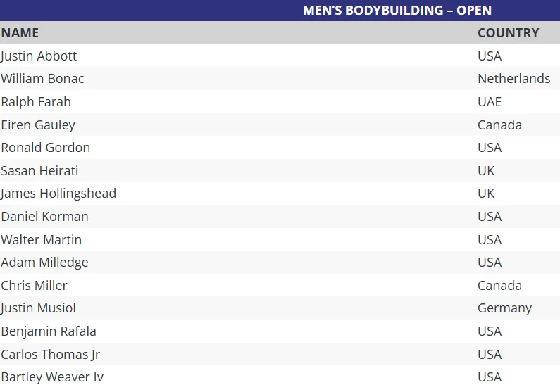Click the Walter Martin row name
Image resolution: width=560 pixels, height=392 pixels.
41,240
